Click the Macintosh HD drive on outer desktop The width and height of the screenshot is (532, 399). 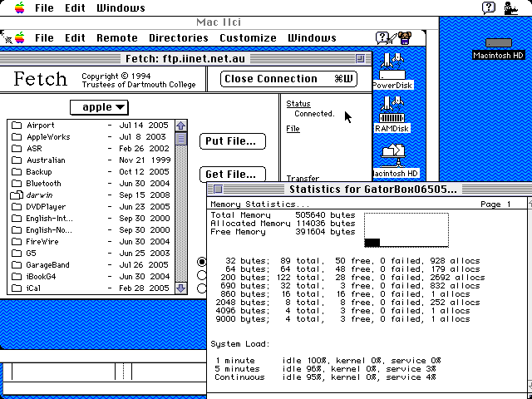pyautogui.click(x=499, y=49)
